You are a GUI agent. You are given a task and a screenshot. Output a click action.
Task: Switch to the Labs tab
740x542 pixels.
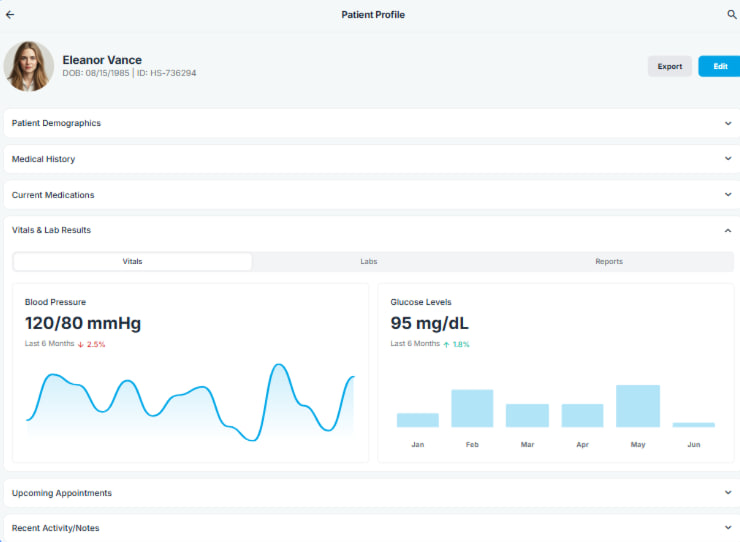369,262
